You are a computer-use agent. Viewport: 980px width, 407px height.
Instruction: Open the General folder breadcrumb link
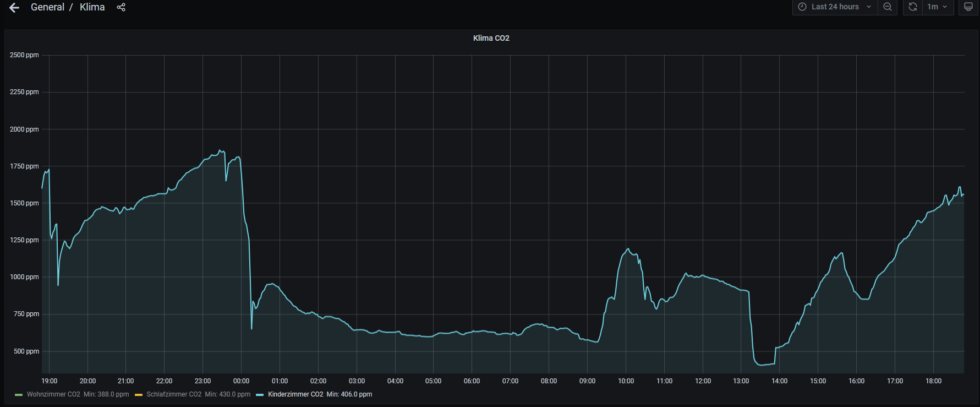click(x=47, y=7)
